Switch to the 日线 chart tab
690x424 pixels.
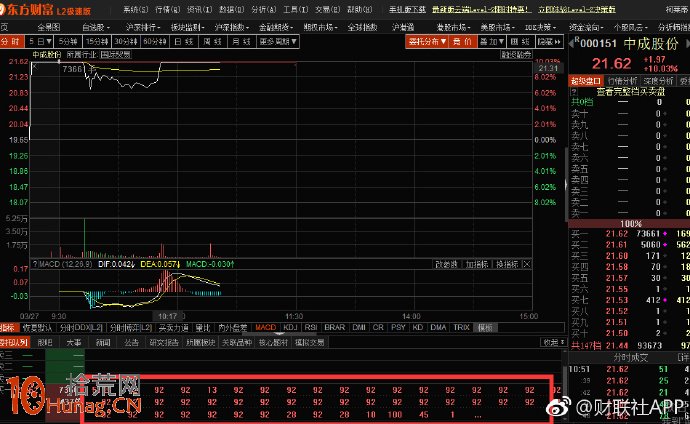(x=184, y=41)
